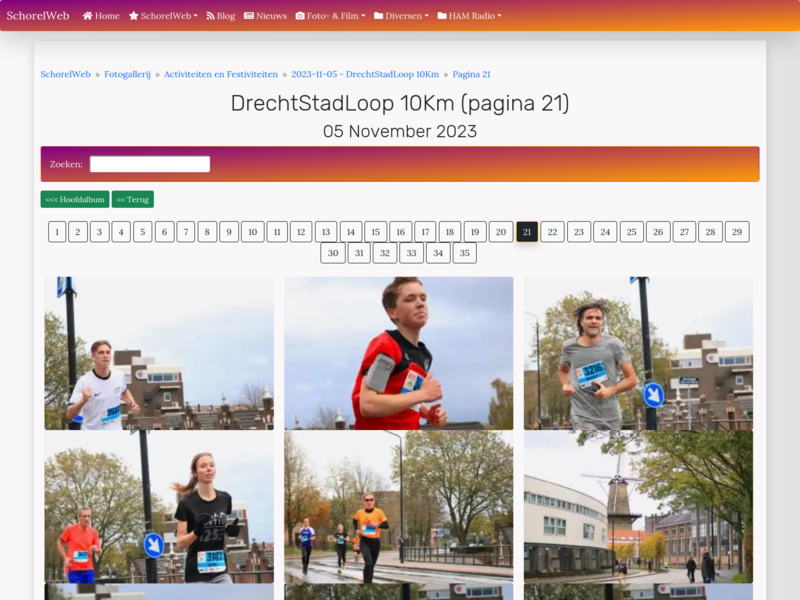Open the Nieuws menu item
Viewport: 800px width, 600px height.
click(265, 16)
